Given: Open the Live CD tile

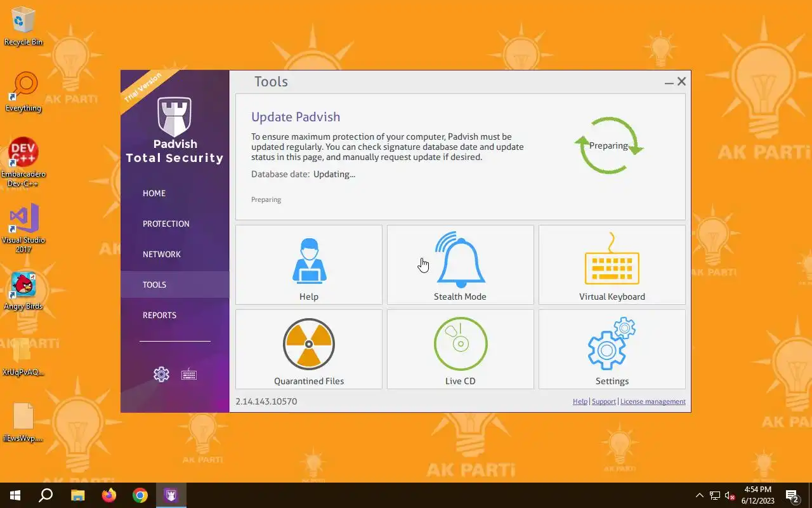Looking at the screenshot, I should click(x=460, y=349).
